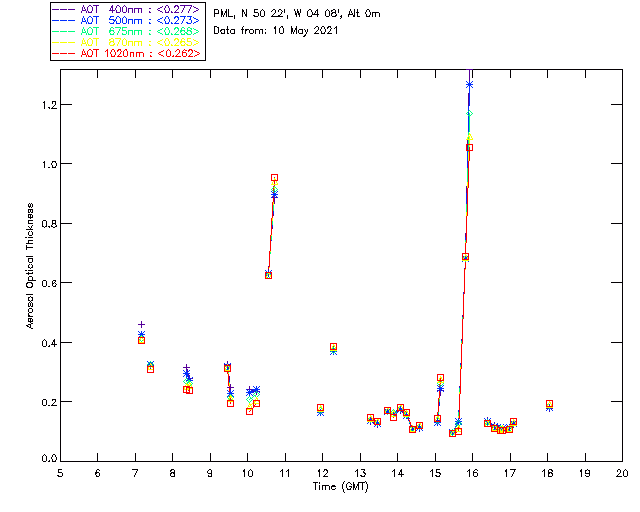640x512 pixels.
Task: Click the y-axis value 0.4
Action: tap(49, 343)
